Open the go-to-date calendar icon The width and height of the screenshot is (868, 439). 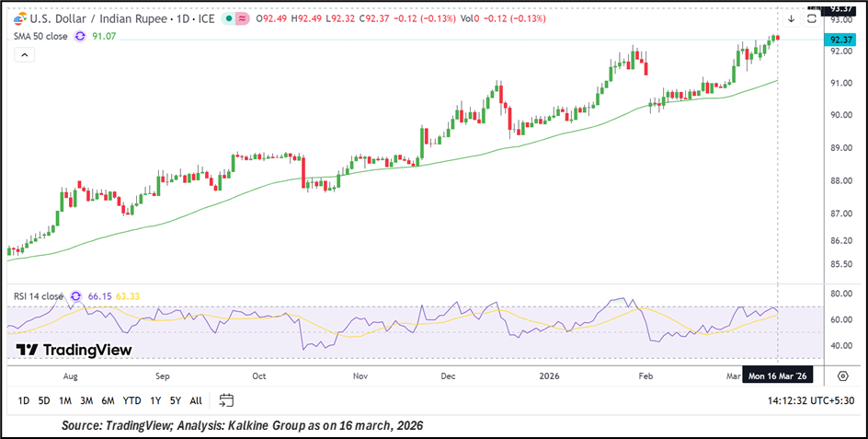pos(226,400)
